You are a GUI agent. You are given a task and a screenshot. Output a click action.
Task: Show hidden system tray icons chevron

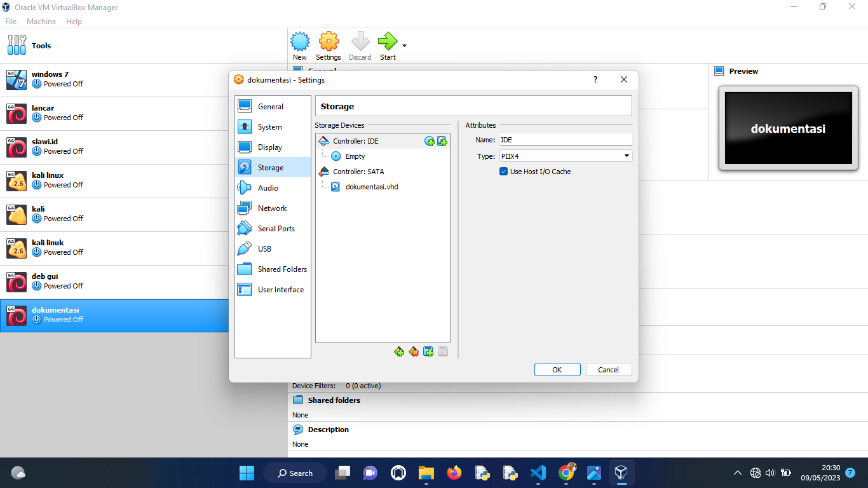[x=738, y=473]
